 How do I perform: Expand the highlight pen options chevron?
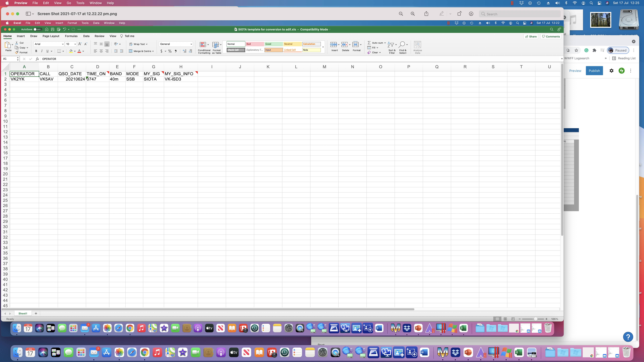tap(450, 14)
